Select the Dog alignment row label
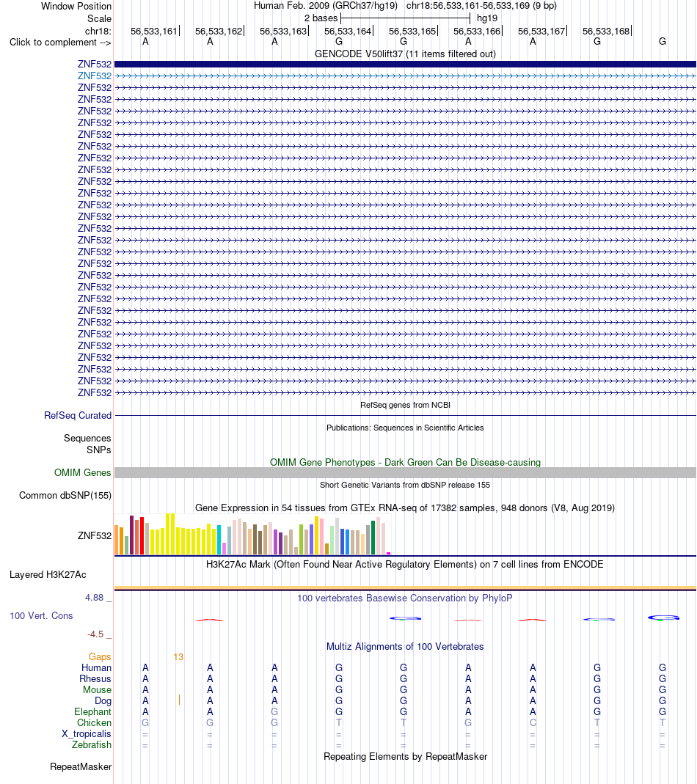 point(103,701)
